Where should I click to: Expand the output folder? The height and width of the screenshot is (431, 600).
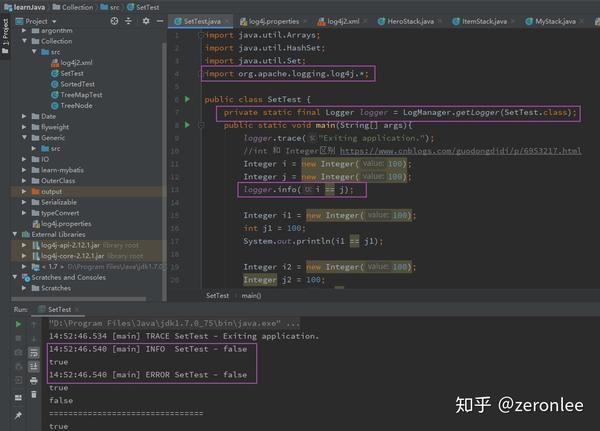[24, 191]
